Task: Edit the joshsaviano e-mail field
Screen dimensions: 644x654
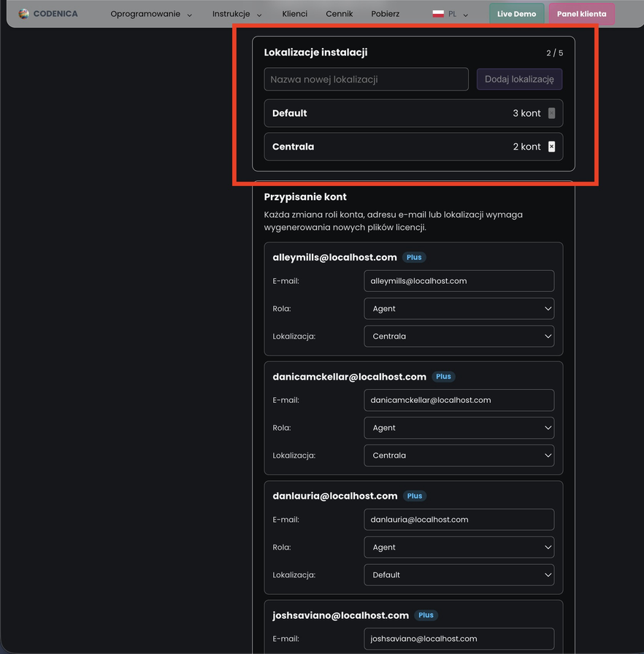Action: point(459,639)
